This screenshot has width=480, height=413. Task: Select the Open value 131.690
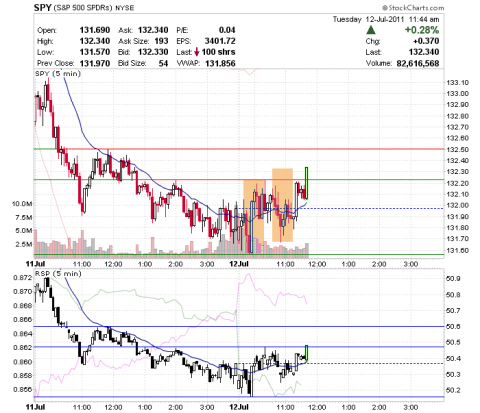pos(95,30)
